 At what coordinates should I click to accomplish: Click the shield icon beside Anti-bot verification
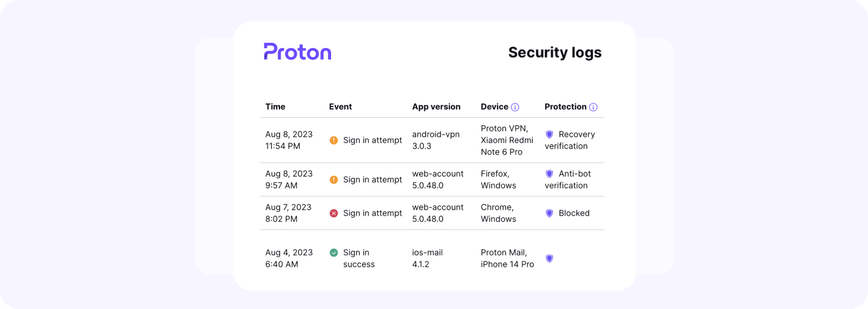549,174
